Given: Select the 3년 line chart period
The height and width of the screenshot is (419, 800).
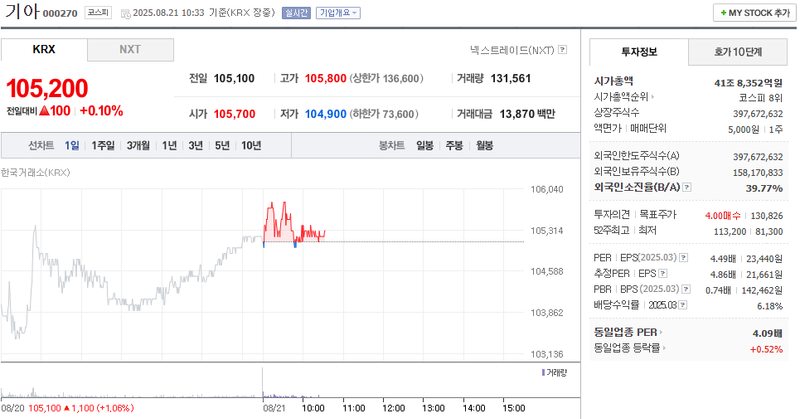Looking at the screenshot, I should coord(196,145).
